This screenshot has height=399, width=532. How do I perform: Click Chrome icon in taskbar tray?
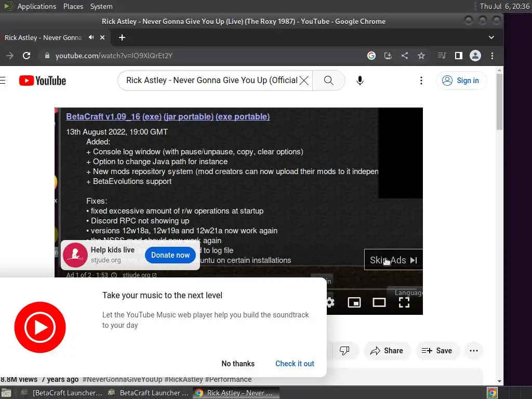[492, 393]
